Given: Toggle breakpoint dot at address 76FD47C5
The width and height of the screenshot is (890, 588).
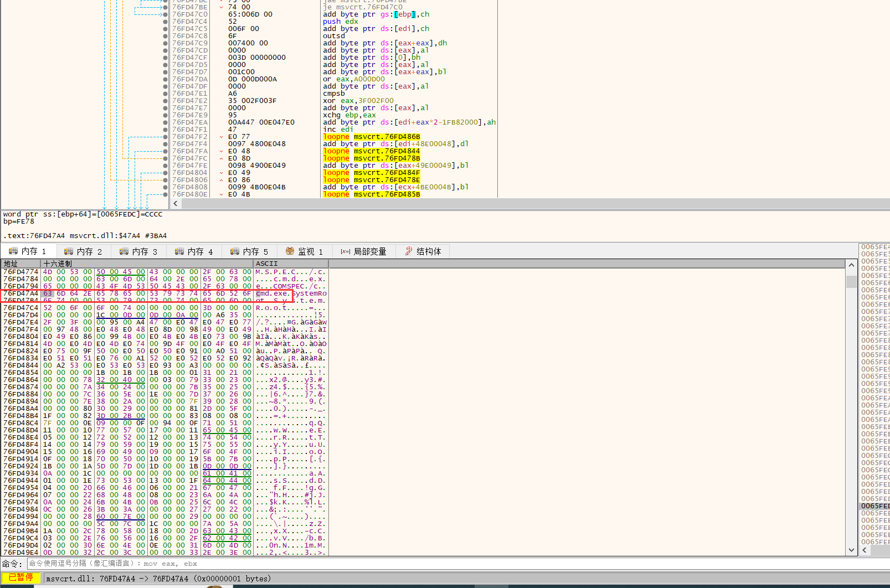Looking at the screenshot, I should 165,29.
